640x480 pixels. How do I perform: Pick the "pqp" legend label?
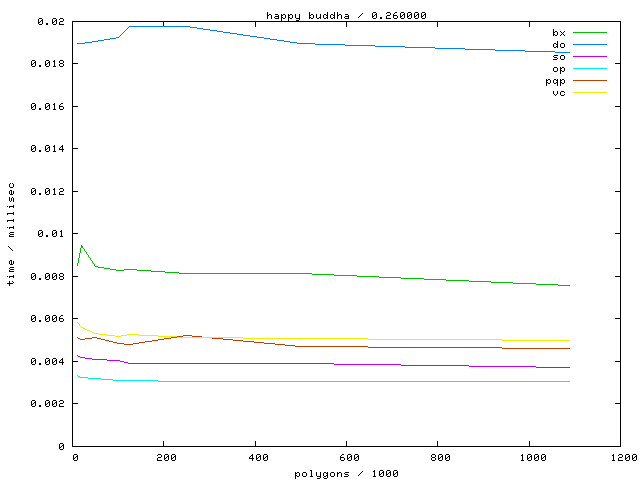tap(555, 81)
